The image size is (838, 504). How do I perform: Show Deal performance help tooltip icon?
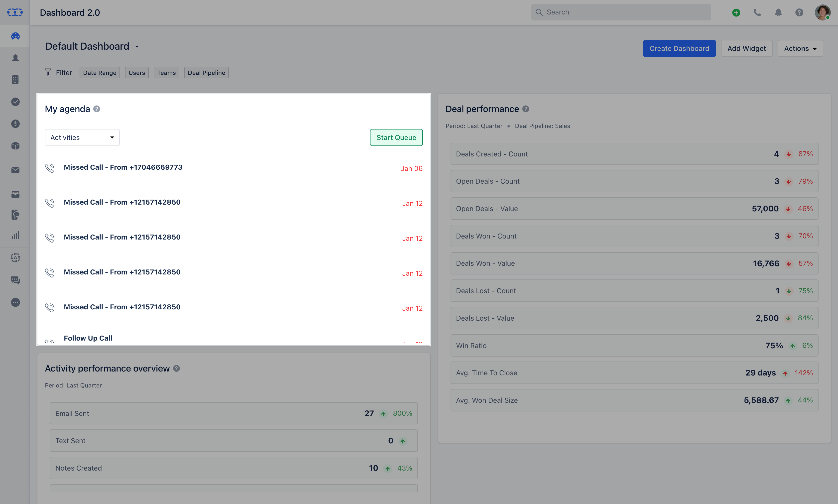coord(526,109)
